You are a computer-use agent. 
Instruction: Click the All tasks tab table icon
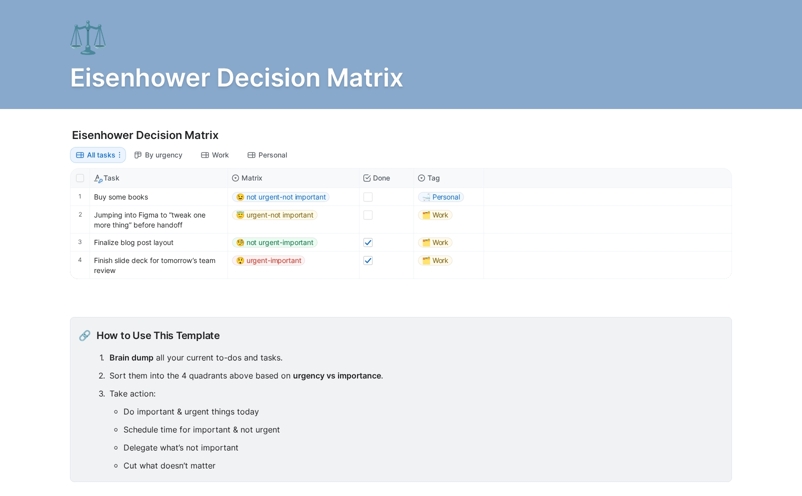click(80, 155)
